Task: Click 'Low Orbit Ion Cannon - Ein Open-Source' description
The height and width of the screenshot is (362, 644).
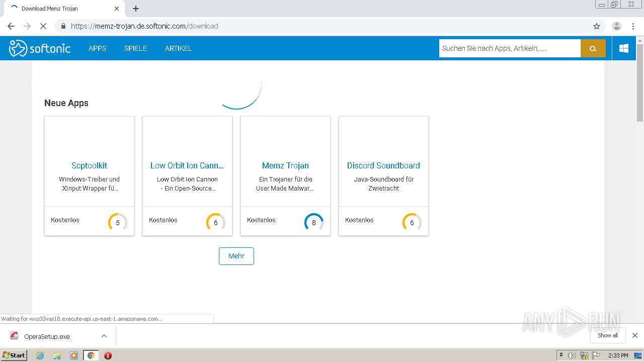Action: (x=187, y=184)
